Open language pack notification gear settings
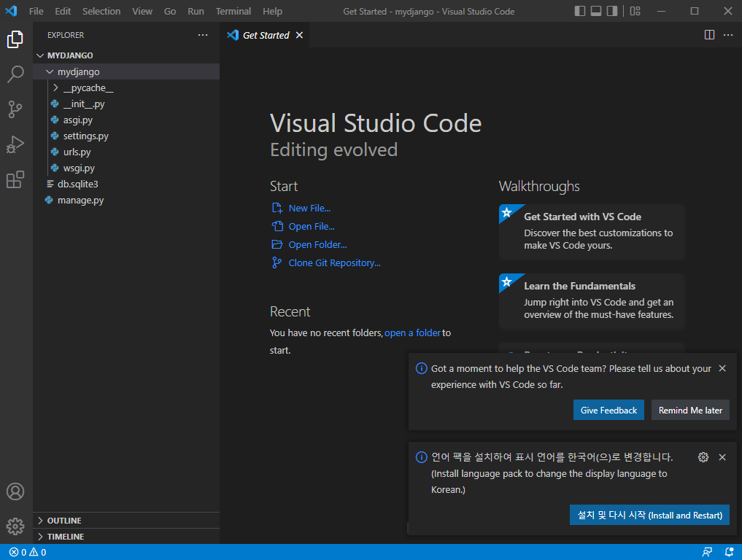 [x=703, y=457]
